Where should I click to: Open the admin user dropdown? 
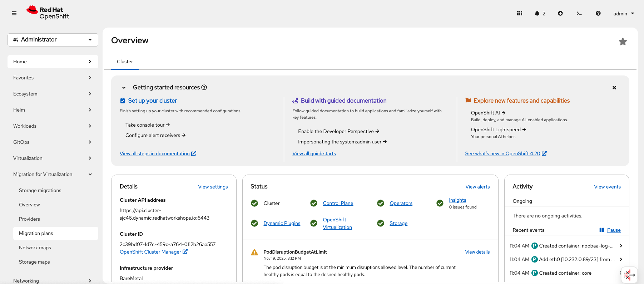pyautogui.click(x=623, y=14)
